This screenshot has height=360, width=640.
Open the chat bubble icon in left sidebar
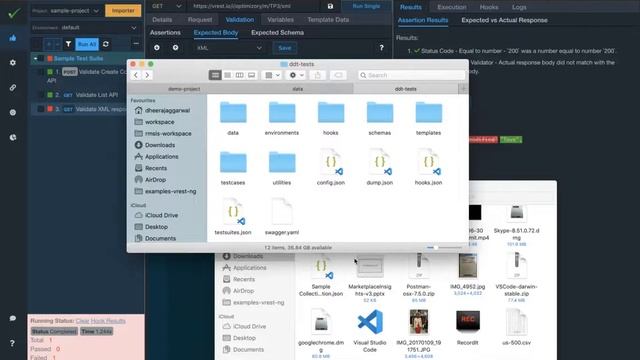tap(13, 318)
